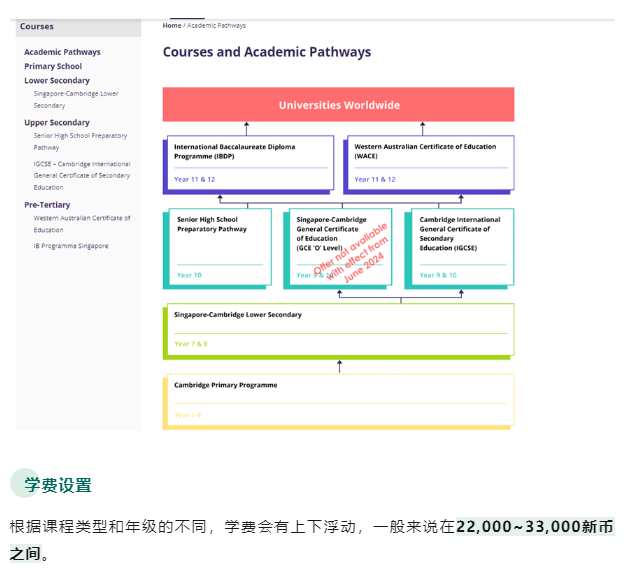Open Singapore-Cambridge Lower Secondary sidebar sublink
This screenshot has height=575, width=629.
click(x=76, y=100)
